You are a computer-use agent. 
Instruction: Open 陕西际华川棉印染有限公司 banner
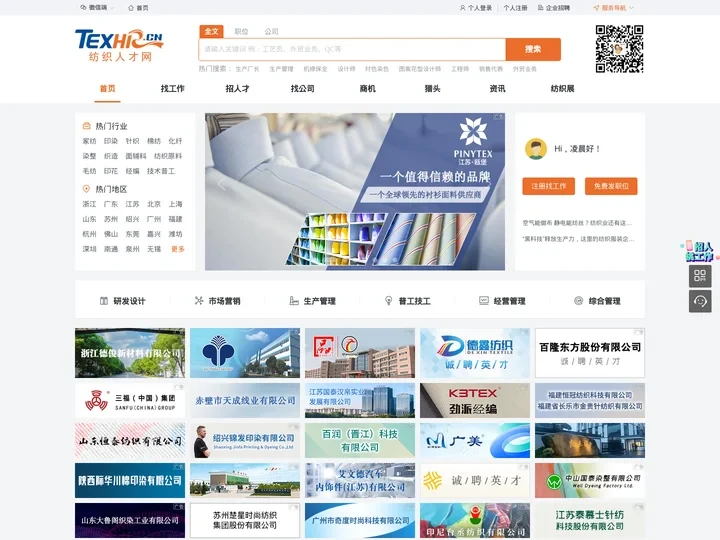[x=130, y=480]
